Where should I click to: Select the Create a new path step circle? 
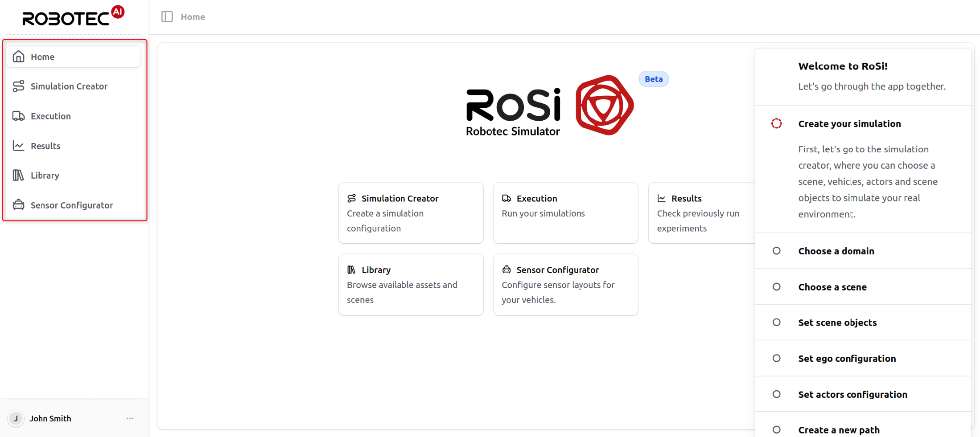[x=777, y=429]
